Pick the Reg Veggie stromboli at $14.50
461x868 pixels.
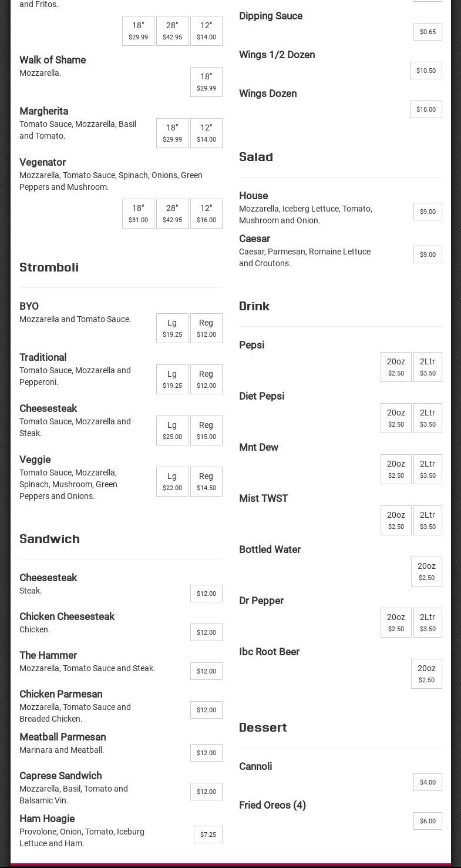(206, 481)
